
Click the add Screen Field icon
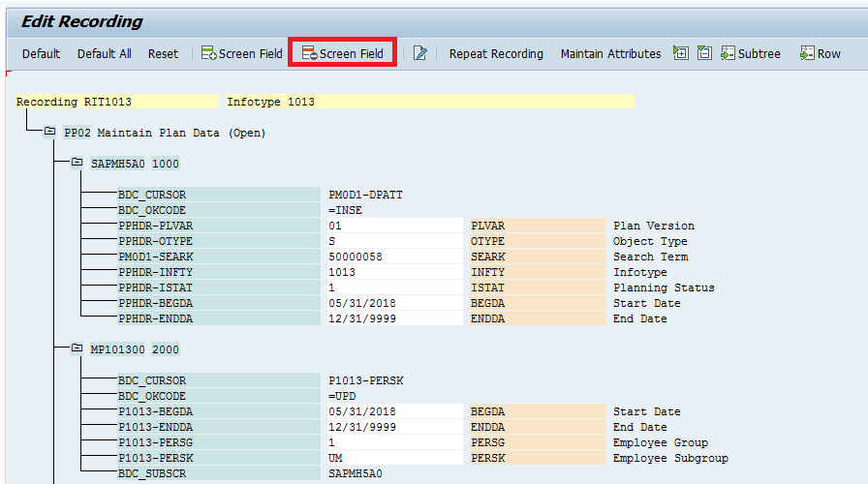(208, 53)
